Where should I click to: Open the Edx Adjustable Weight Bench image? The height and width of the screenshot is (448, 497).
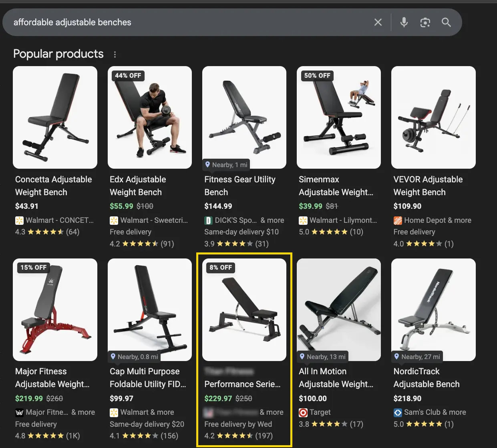(150, 117)
